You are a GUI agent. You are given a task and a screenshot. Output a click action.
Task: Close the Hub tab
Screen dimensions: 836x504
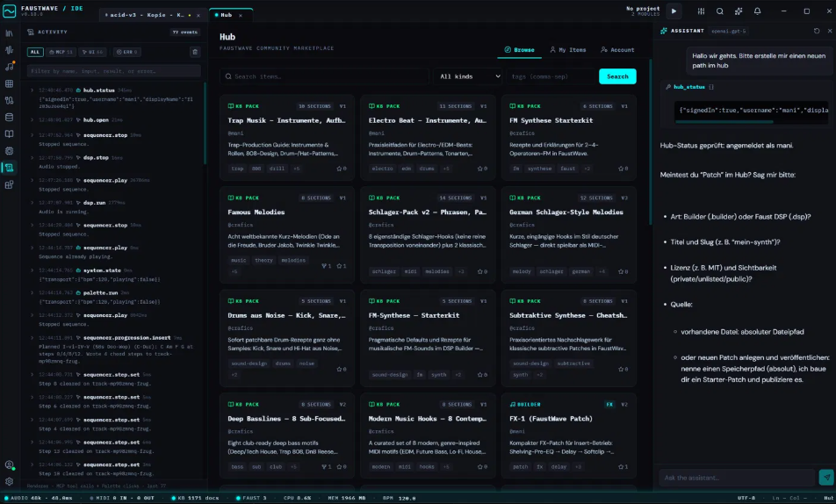241,16
